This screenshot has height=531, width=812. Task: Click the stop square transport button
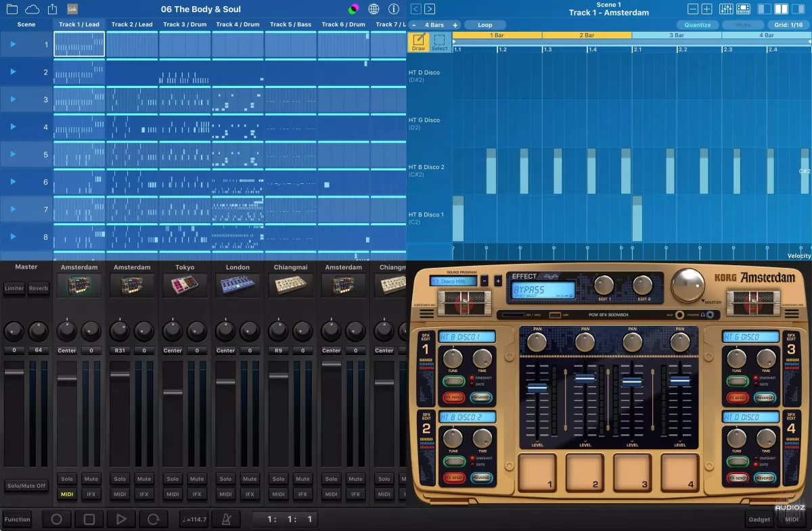(89, 520)
